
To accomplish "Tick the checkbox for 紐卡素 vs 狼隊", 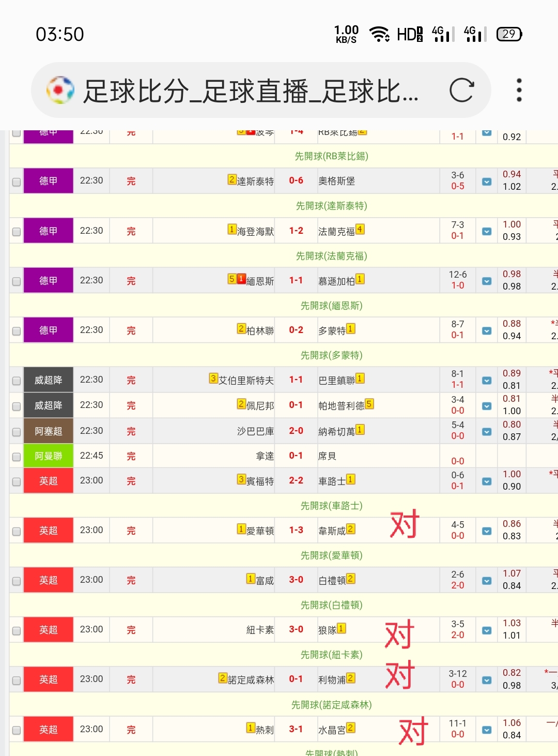I will (x=17, y=630).
